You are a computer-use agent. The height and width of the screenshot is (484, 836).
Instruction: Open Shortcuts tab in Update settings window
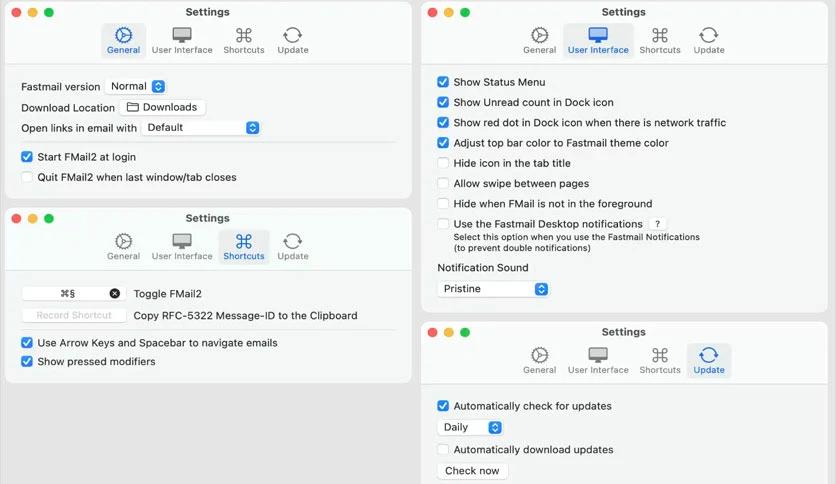point(660,361)
